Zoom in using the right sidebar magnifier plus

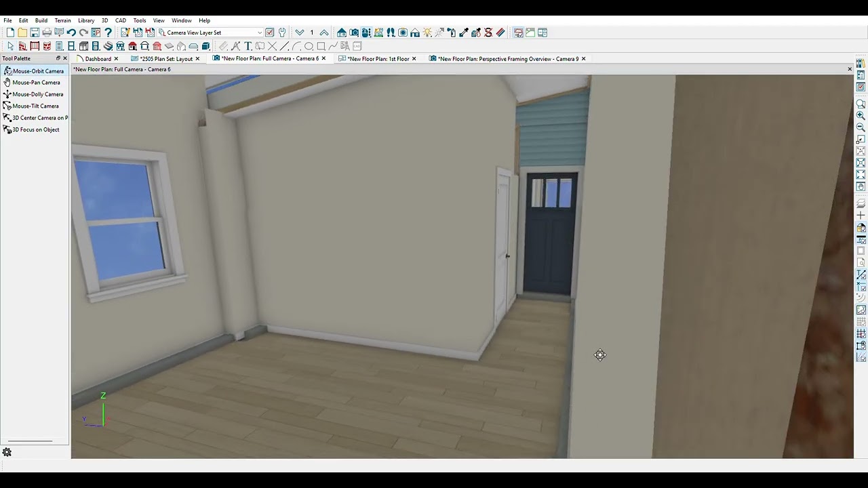(861, 115)
